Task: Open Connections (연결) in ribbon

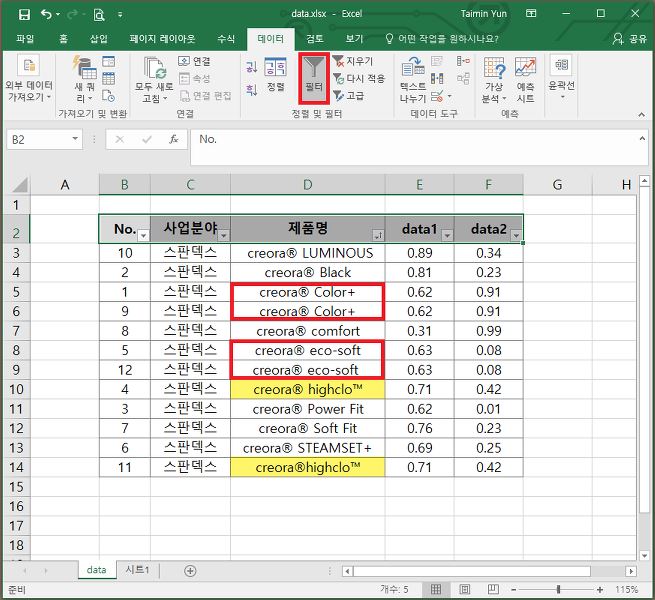Action: (195, 61)
